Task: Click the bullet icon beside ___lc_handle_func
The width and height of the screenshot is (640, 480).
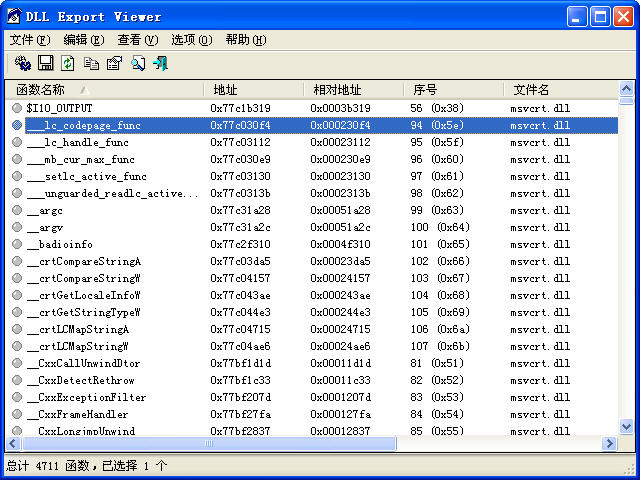Action: tap(17, 142)
